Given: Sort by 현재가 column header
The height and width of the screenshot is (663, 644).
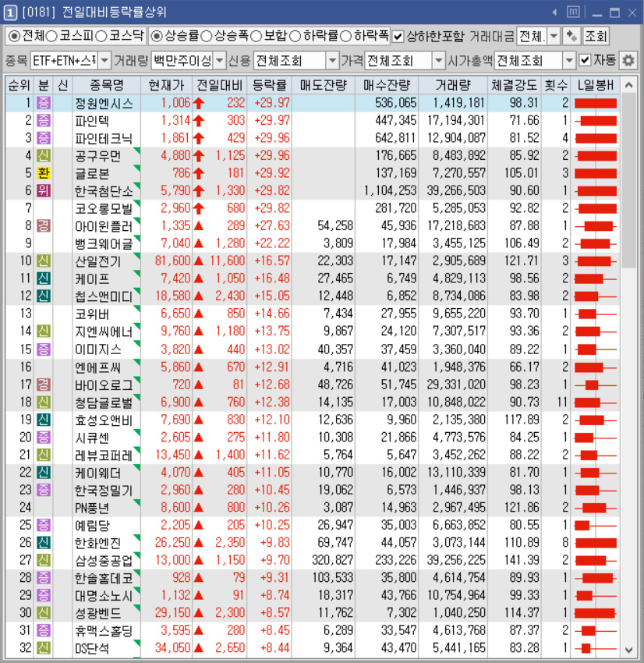Looking at the screenshot, I should tap(167, 85).
